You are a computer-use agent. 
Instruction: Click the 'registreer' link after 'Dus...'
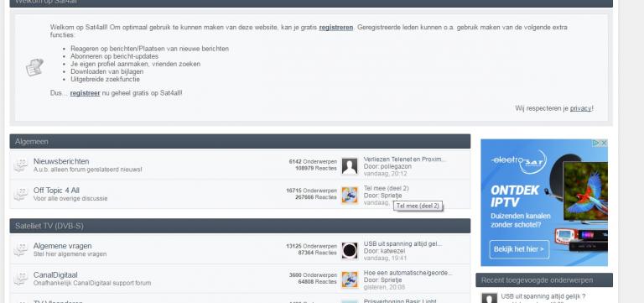point(85,93)
